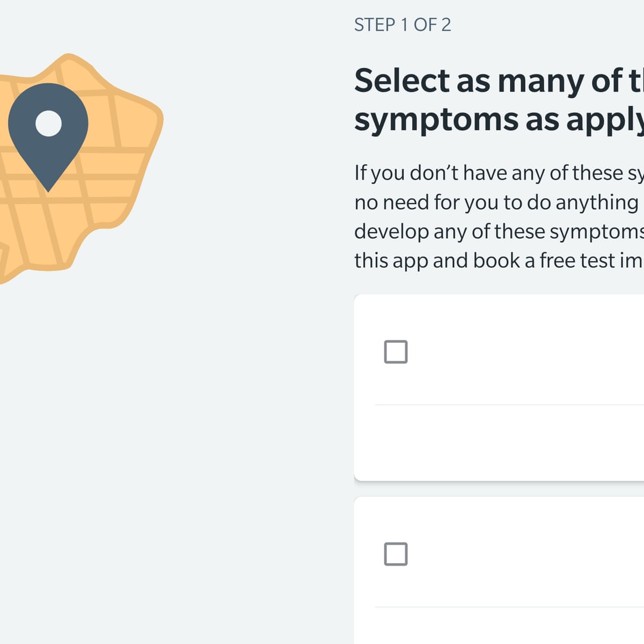Screen dimensions: 644x644
Task: Select the first symptom card's top row
Action: point(499,350)
